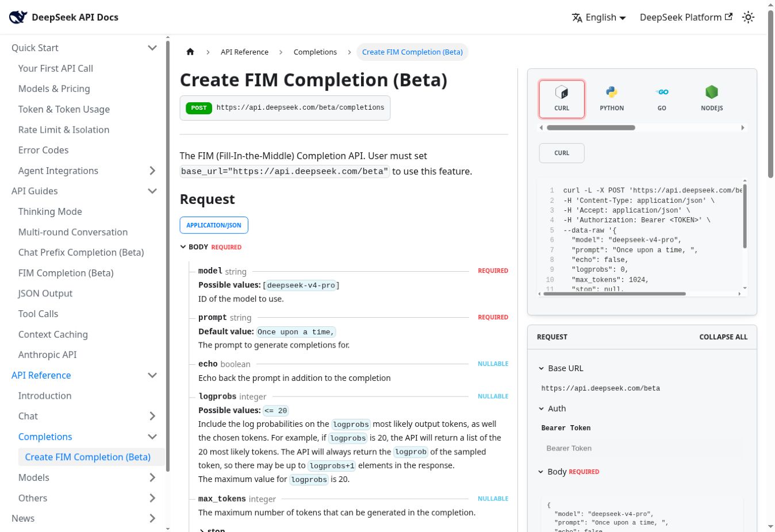The width and height of the screenshot is (775, 532).
Task: Expand the Models category chevron
Action: (x=152, y=477)
